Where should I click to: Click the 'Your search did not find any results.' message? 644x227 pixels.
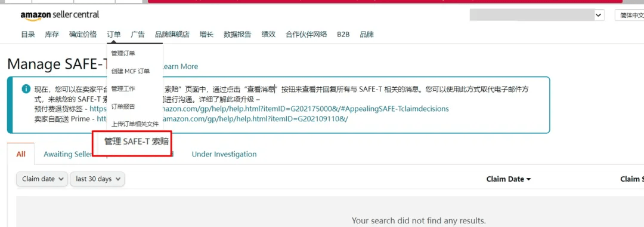coord(419,220)
